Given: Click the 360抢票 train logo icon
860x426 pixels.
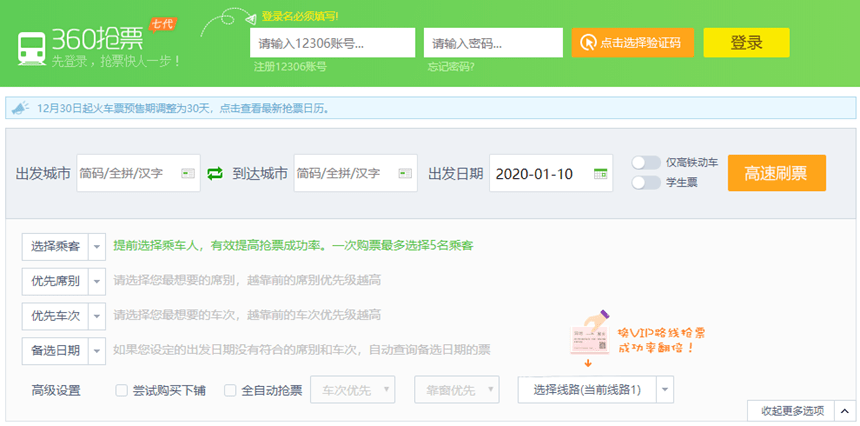Looking at the screenshot, I should (x=31, y=49).
